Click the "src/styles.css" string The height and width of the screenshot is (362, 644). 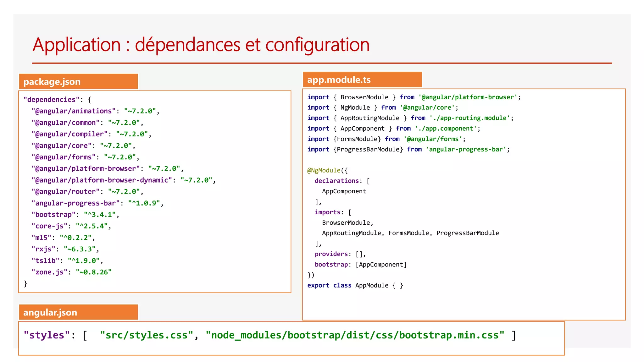coord(147,335)
